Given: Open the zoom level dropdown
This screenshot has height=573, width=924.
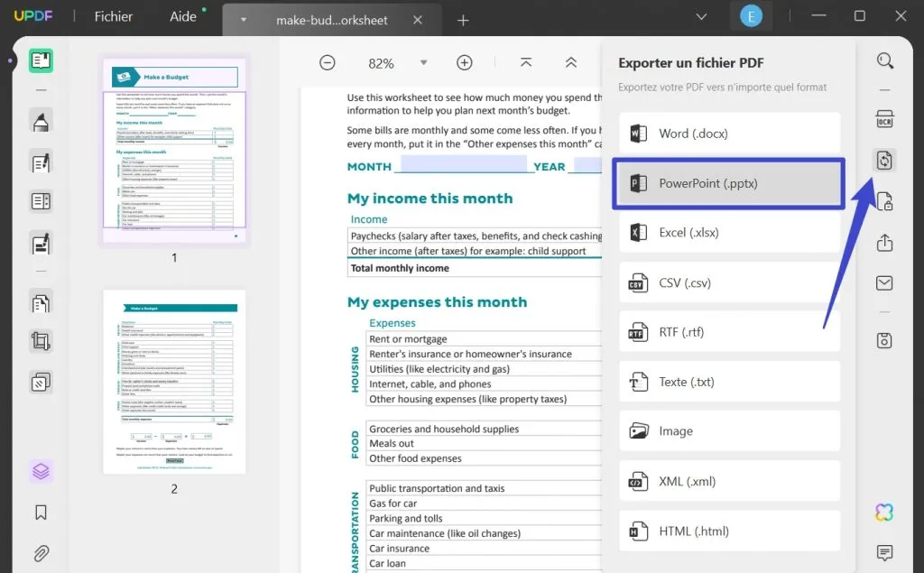Looking at the screenshot, I should click(x=423, y=63).
